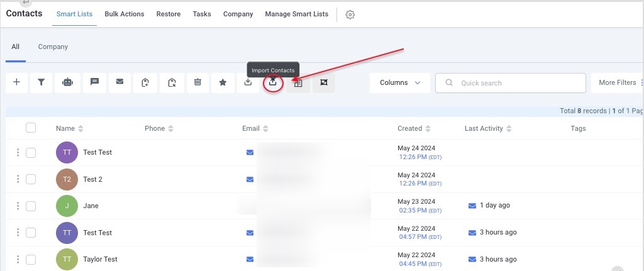Viewport: 644px width, 271px height.
Task: Click the Add Contact plus icon
Action: pyautogui.click(x=16, y=82)
